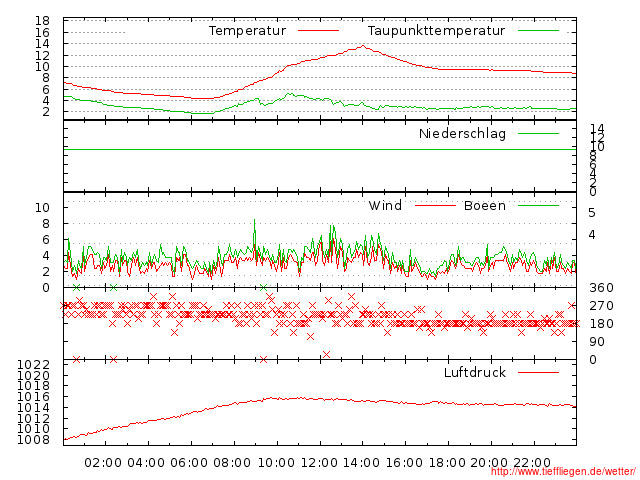Click the 06:00 time axis label
The image size is (640, 480).
pos(189,463)
